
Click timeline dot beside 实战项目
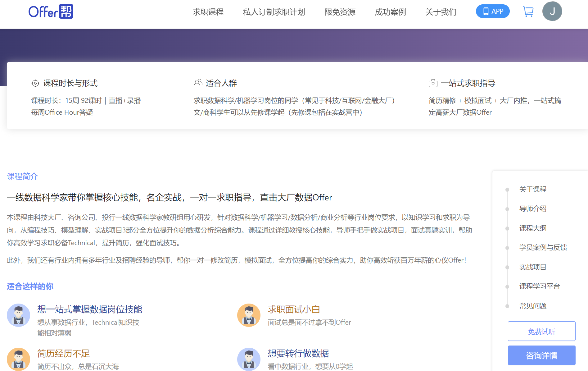click(x=507, y=267)
